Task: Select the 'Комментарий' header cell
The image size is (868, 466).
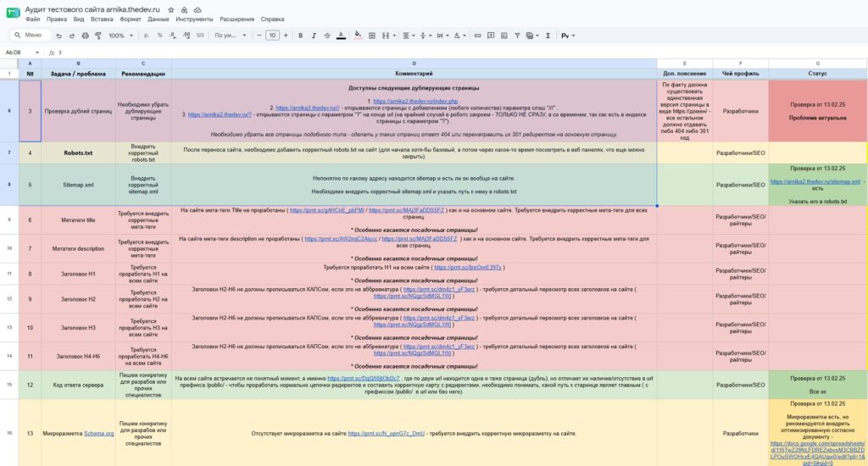Action: 414,73
